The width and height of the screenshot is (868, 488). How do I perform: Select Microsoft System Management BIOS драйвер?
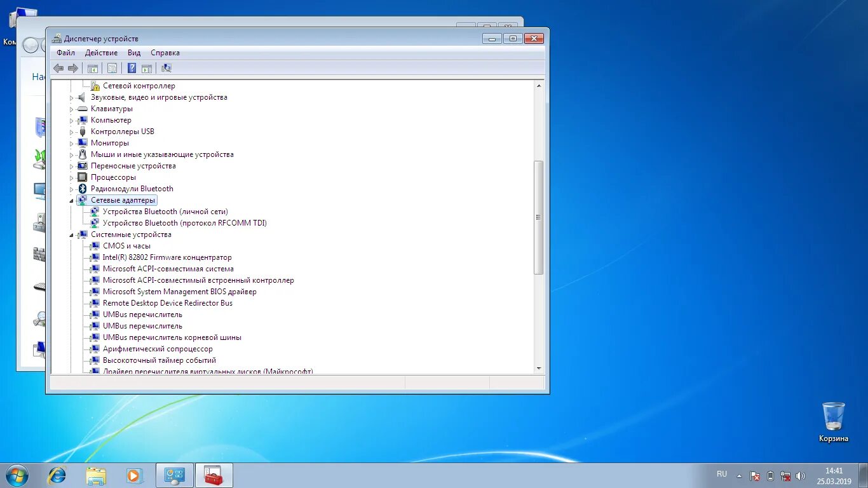(180, 292)
